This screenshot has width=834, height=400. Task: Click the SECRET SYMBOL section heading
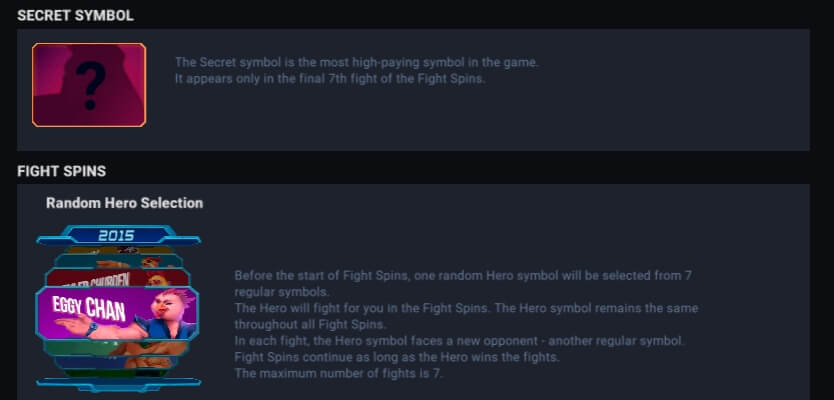(x=76, y=15)
